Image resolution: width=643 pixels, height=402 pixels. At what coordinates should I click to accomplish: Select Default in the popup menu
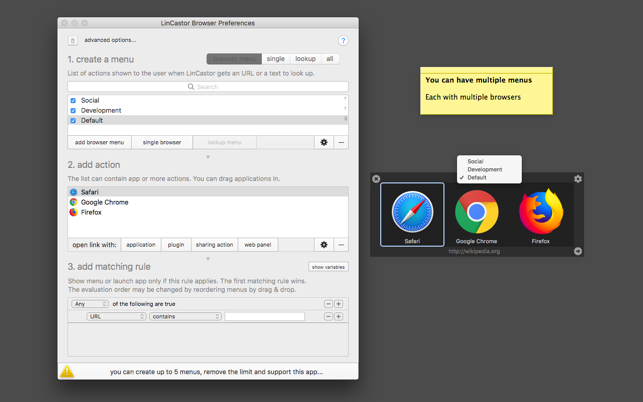click(489, 178)
